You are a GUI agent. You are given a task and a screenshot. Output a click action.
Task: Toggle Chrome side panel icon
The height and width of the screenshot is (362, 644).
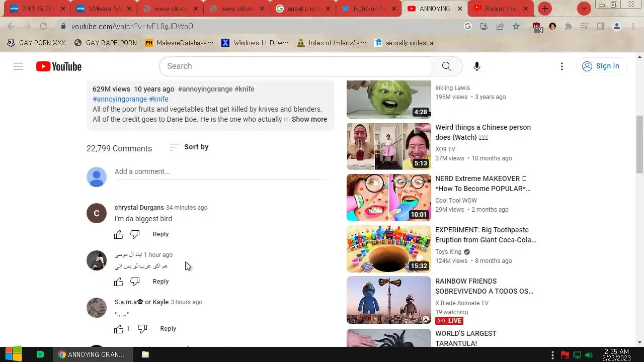click(x=600, y=26)
